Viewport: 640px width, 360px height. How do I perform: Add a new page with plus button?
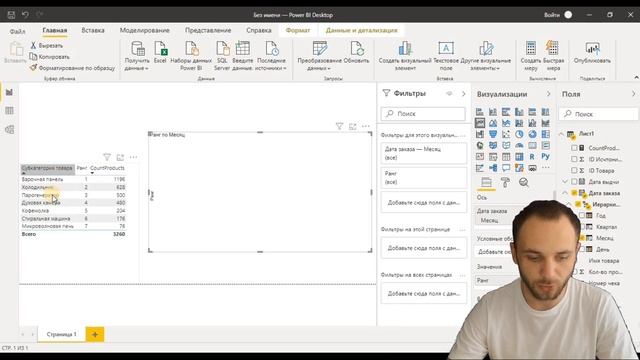(x=95, y=334)
